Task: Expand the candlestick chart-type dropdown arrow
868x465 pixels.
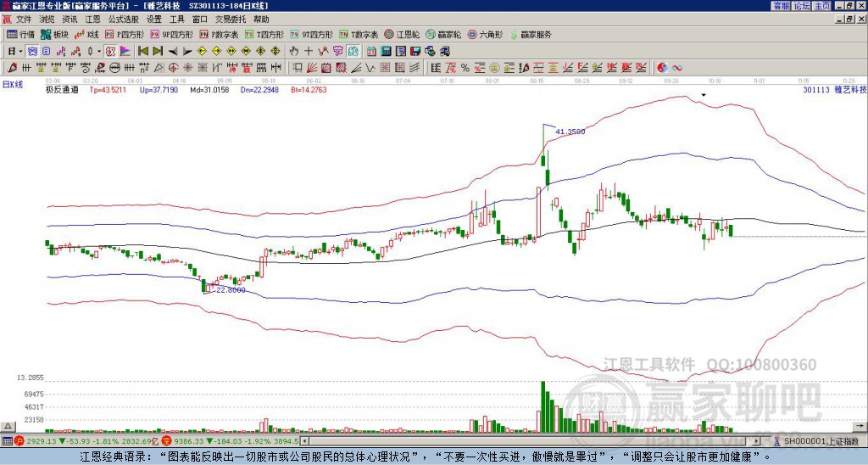Action: click(x=99, y=52)
